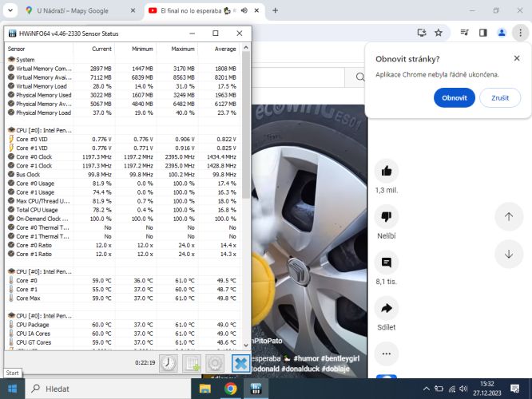Toggle Chrome side panel icon

[x=482, y=33]
